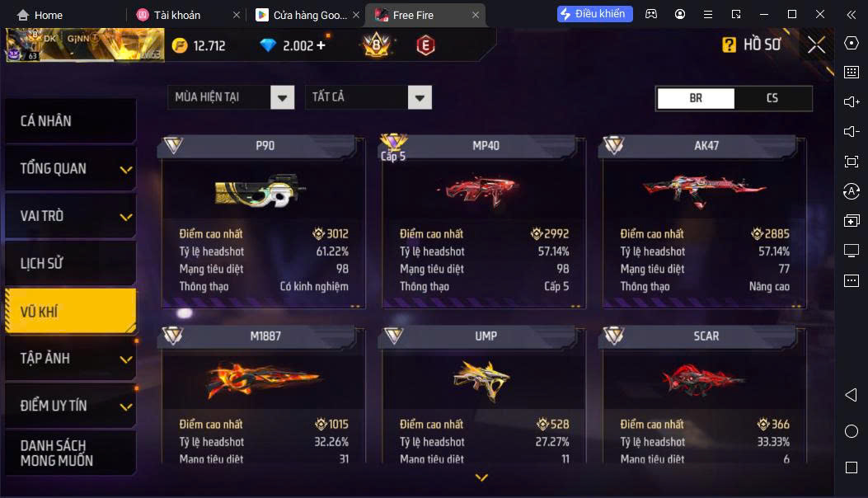Open DANH SÁCH MONG MUỐN wishlist
868x498 pixels.
tap(70, 453)
